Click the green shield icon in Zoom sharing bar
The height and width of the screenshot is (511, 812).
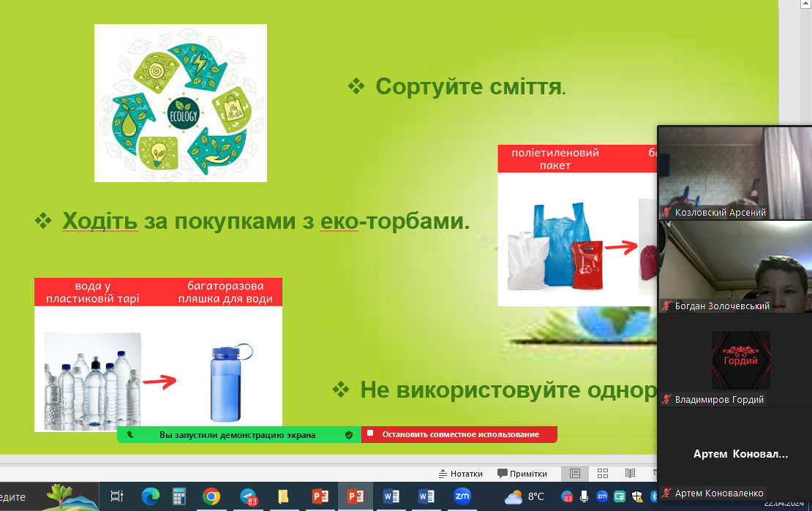[349, 435]
